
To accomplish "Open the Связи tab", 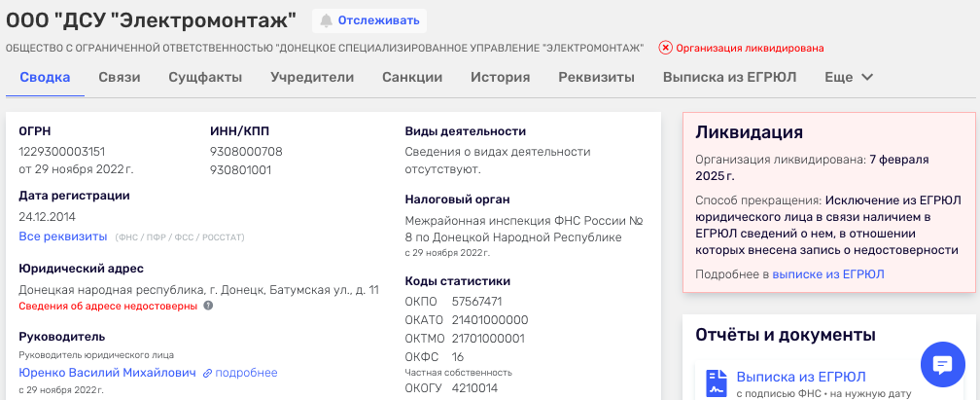I will click(x=120, y=78).
